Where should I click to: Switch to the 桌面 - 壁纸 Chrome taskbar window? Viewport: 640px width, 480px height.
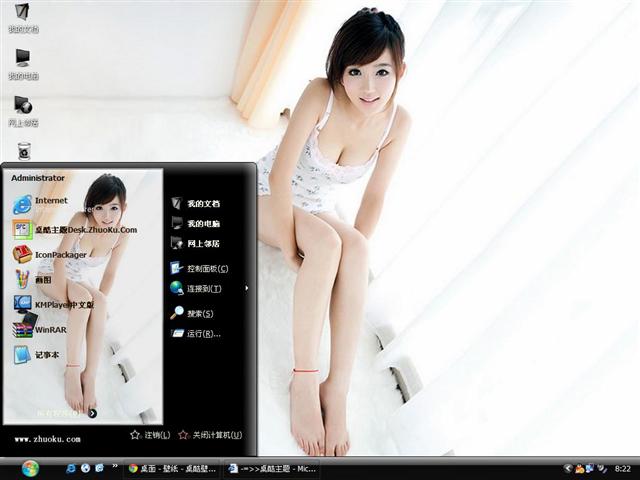click(172, 469)
